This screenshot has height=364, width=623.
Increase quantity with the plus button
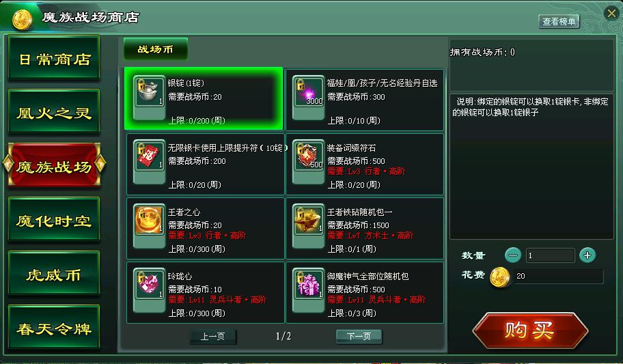click(x=587, y=255)
